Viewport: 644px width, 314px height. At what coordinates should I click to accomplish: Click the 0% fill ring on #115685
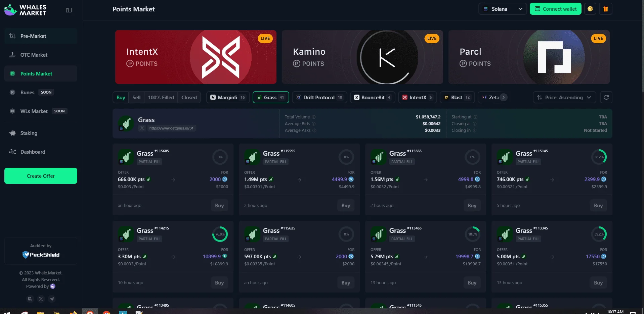click(x=220, y=157)
